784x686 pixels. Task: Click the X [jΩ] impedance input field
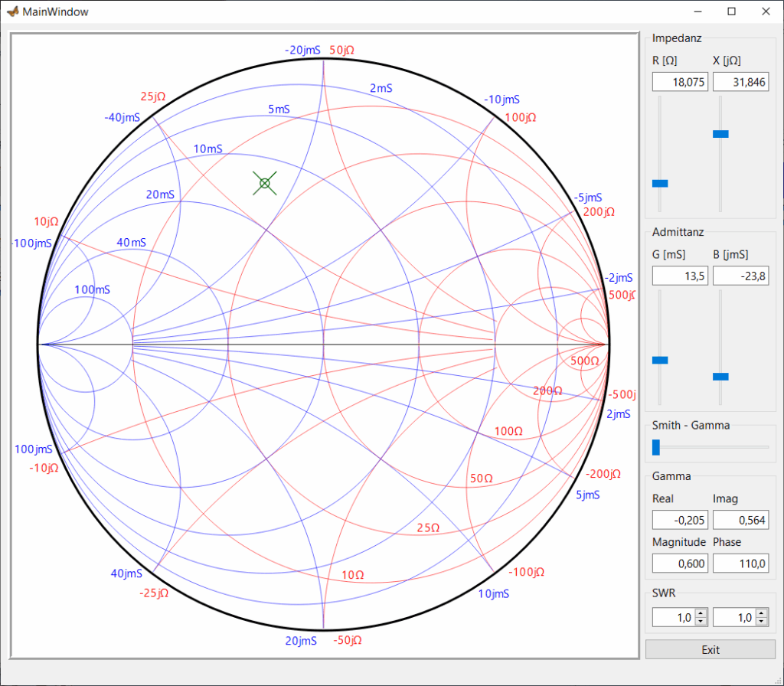[740, 82]
